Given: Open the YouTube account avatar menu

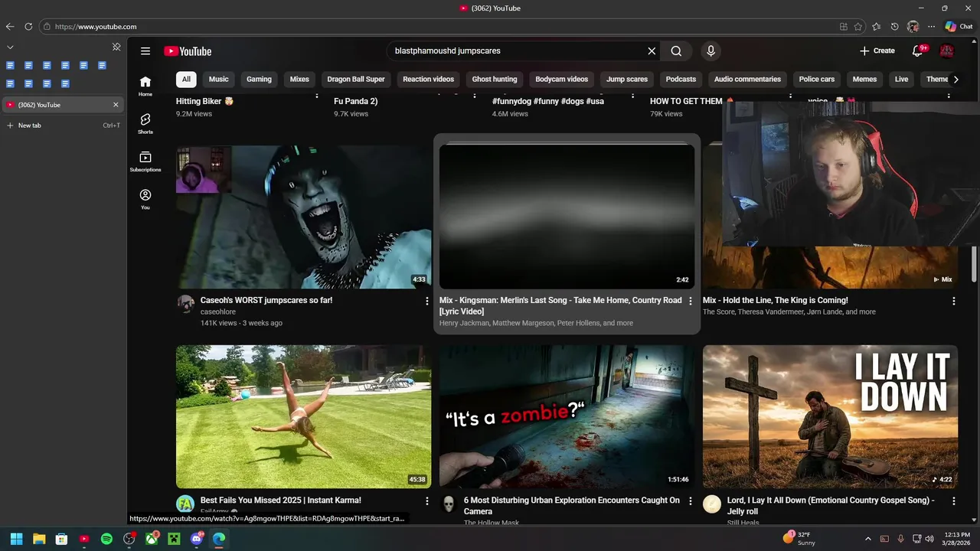Looking at the screenshot, I should point(947,51).
